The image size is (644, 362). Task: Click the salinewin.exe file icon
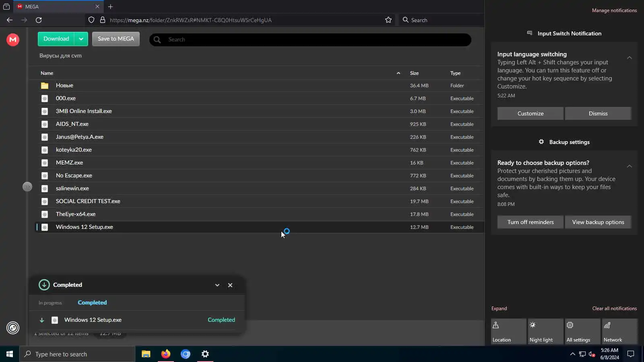click(45, 189)
